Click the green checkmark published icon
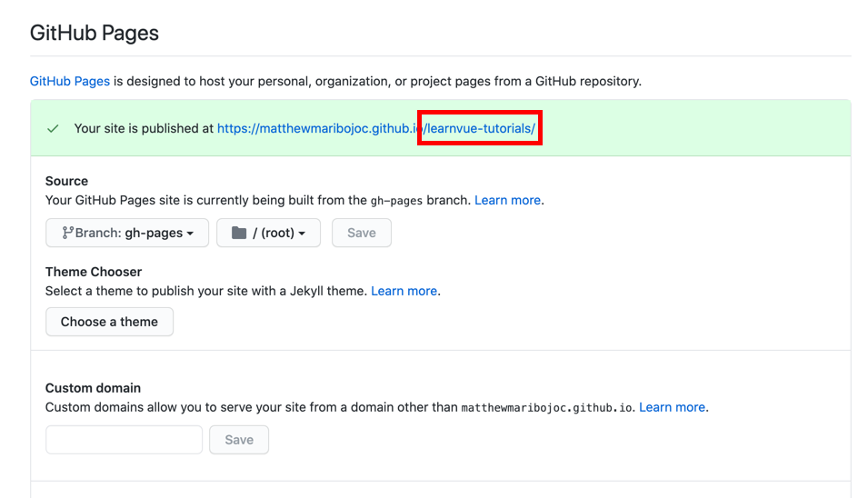The height and width of the screenshot is (498, 868). click(x=53, y=128)
